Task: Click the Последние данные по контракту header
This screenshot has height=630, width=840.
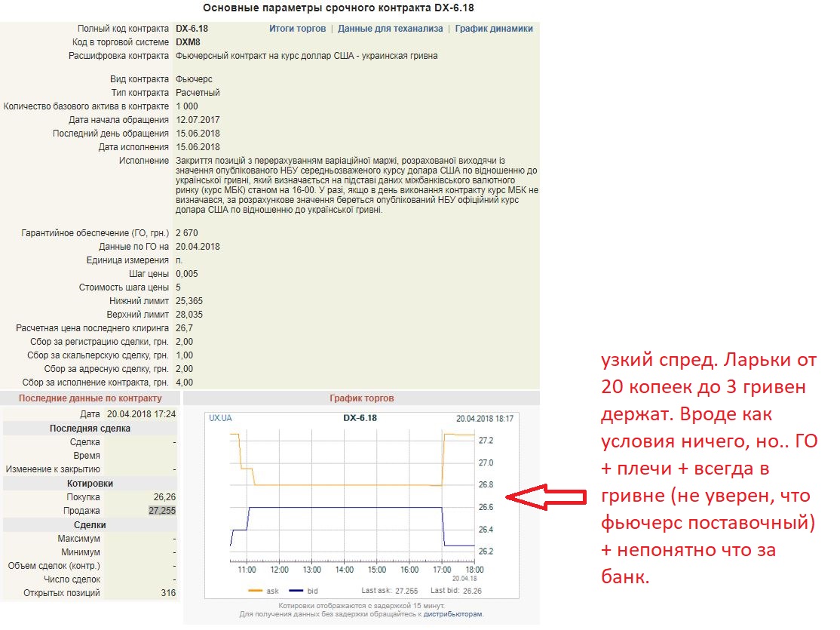Action: [x=90, y=398]
